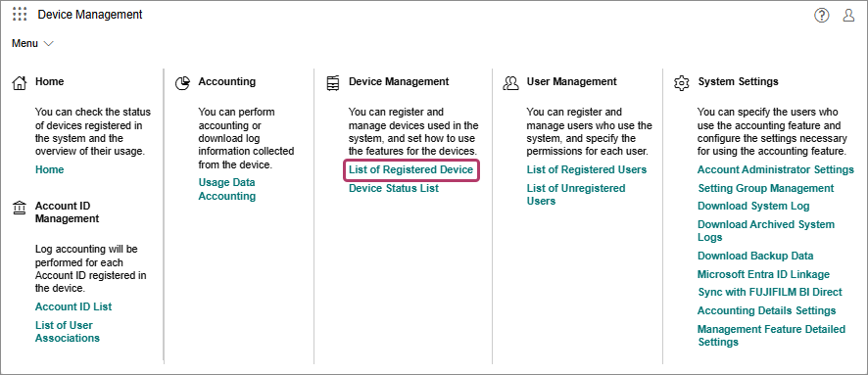Expand the Menu dropdown
Screen dimensions: 868x375
coord(32,44)
